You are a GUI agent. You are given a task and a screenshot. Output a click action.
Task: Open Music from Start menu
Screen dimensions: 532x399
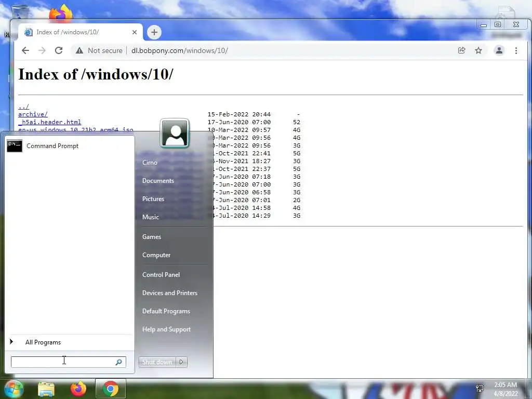pyautogui.click(x=150, y=217)
